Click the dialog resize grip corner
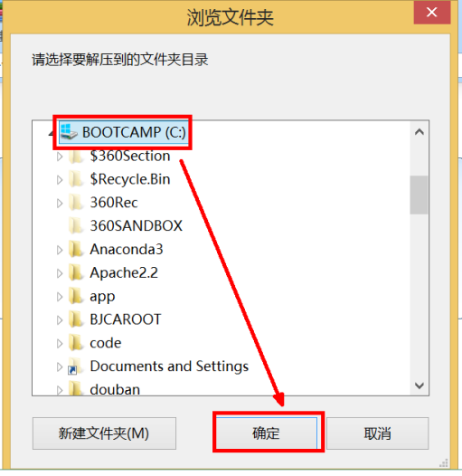Screen dimensions: 462x476 click(444, 463)
